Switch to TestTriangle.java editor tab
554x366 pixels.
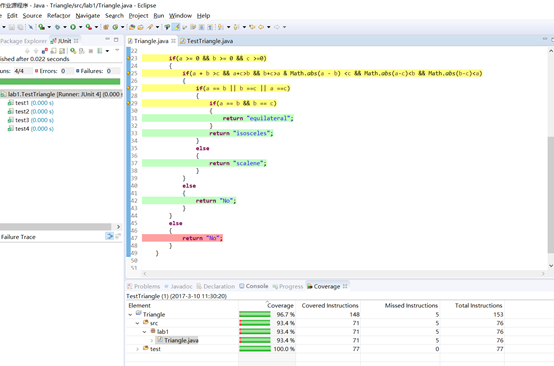pos(206,41)
